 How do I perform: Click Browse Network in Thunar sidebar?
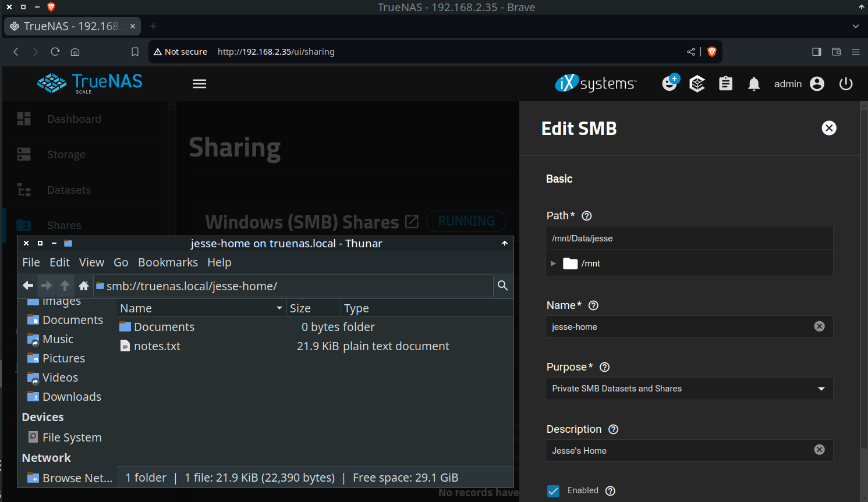point(70,478)
